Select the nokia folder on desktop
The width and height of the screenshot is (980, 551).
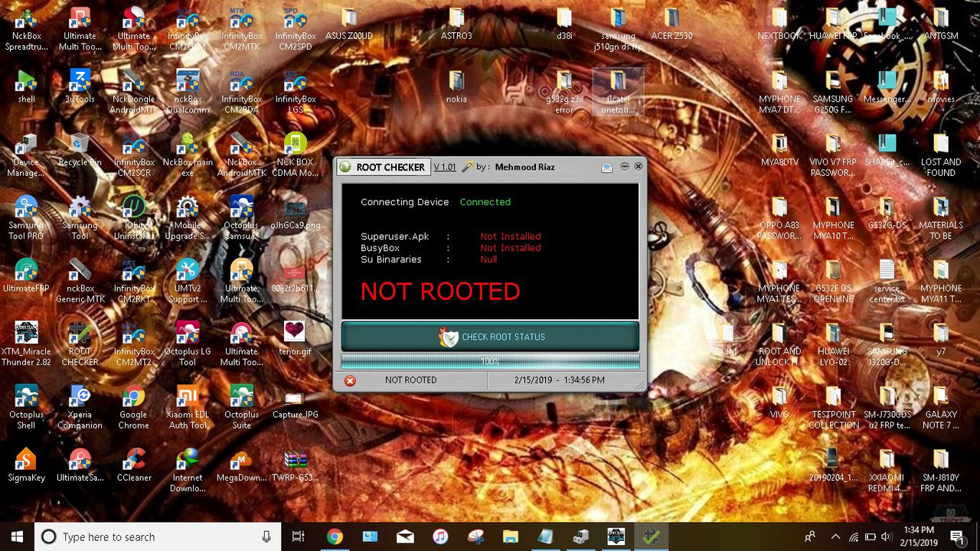(456, 86)
